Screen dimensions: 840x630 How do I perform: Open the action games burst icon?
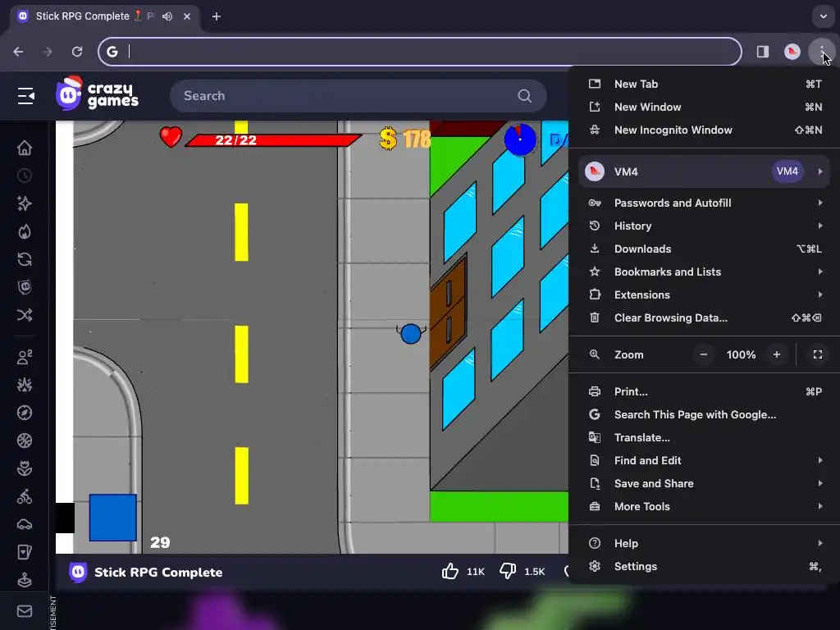coord(24,385)
